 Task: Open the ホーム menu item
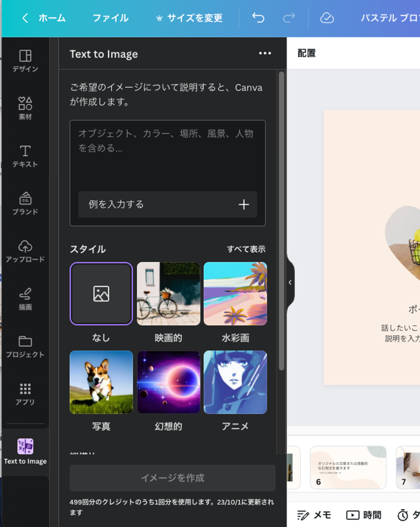click(x=52, y=18)
